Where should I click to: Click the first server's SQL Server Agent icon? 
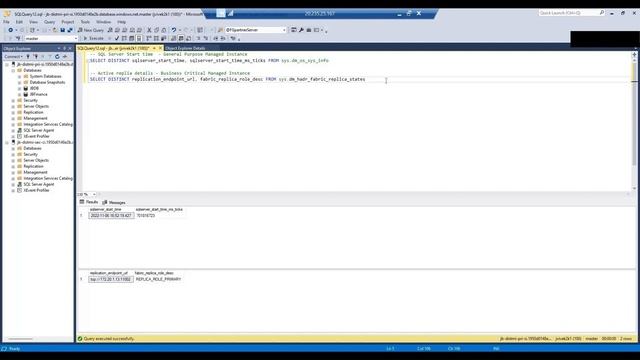(x=19, y=130)
